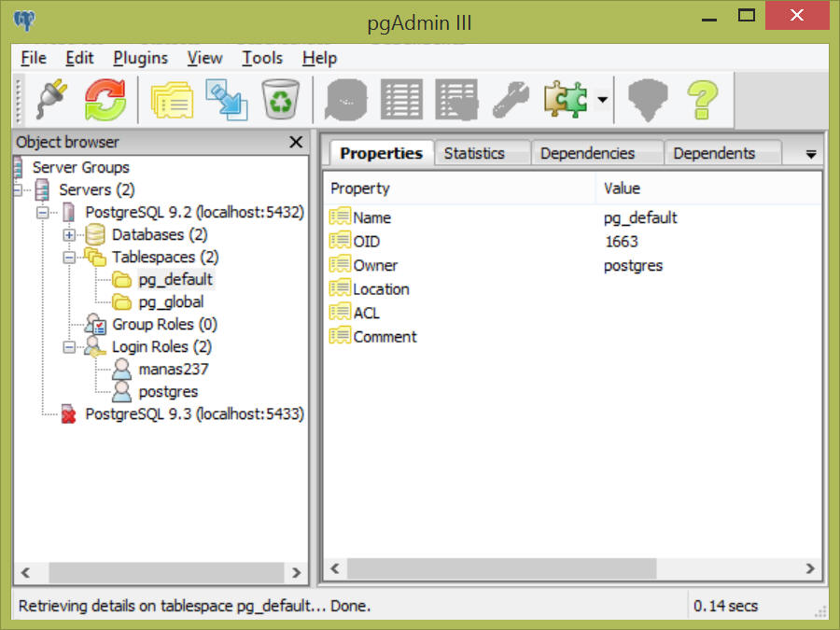Open the Edit menu
Image resolution: width=840 pixels, height=630 pixels.
[79, 58]
